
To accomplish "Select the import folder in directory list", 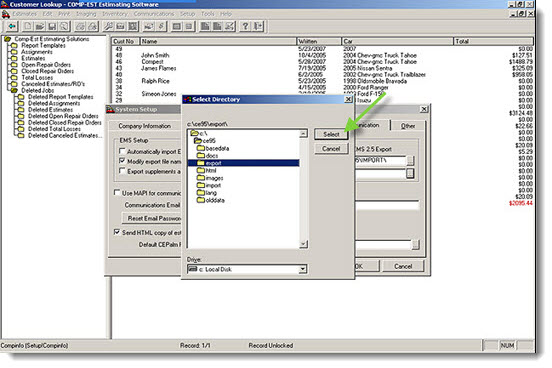I will (x=213, y=185).
